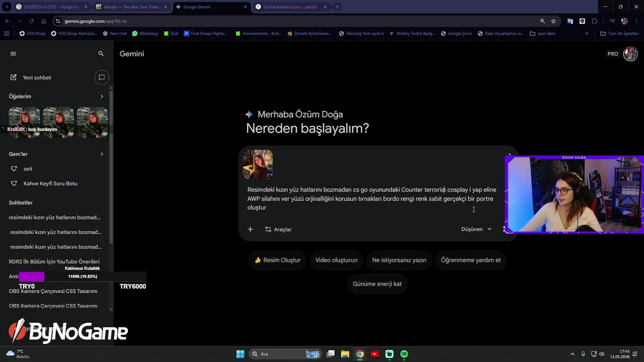Open the Düşünen model dropdown
This screenshot has width=644, height=362.
(476, 229)
